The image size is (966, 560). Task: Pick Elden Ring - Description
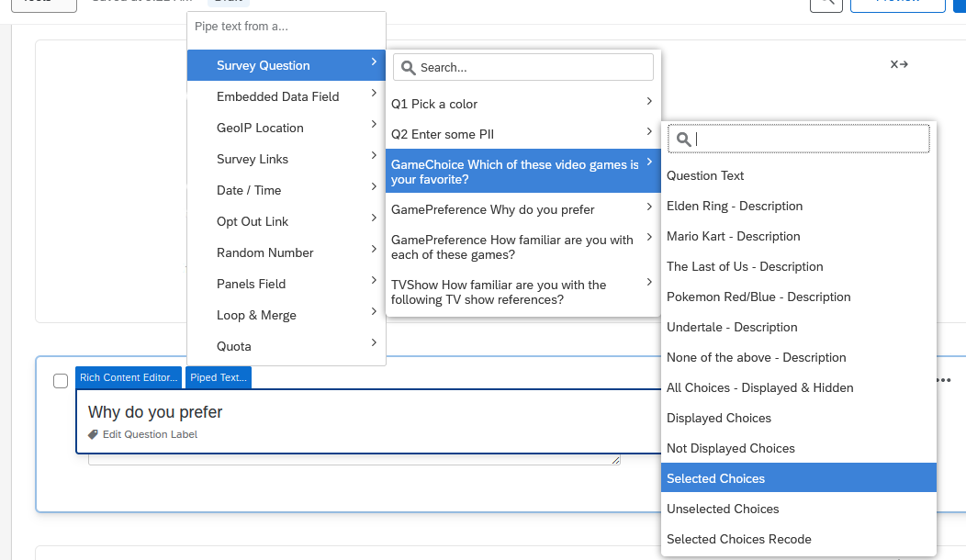tap(735, 206)
